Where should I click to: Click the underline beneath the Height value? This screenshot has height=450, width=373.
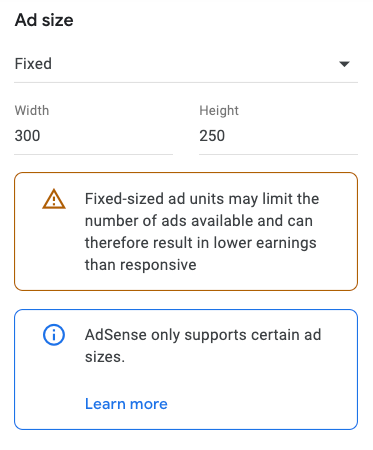278,154
